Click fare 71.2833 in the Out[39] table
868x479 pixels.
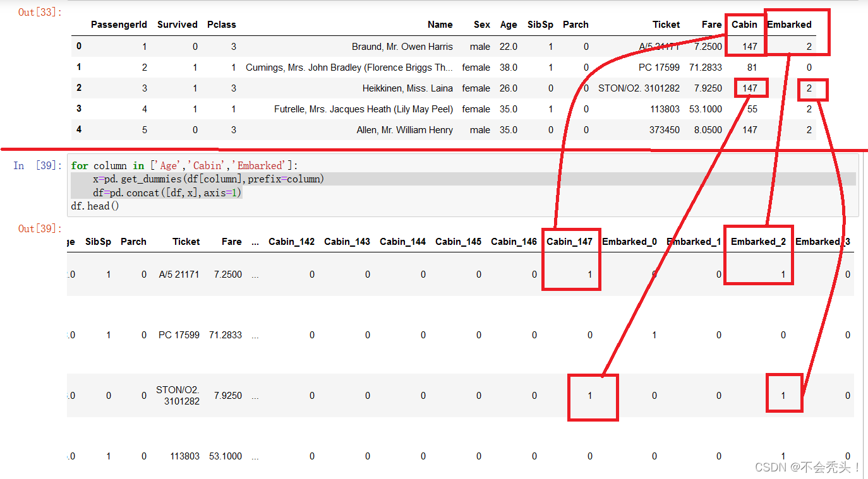(226, 335)
